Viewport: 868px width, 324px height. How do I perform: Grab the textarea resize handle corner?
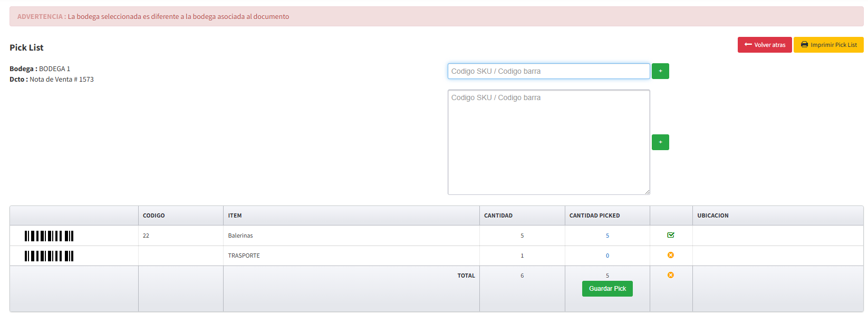(x=647, y=192)
